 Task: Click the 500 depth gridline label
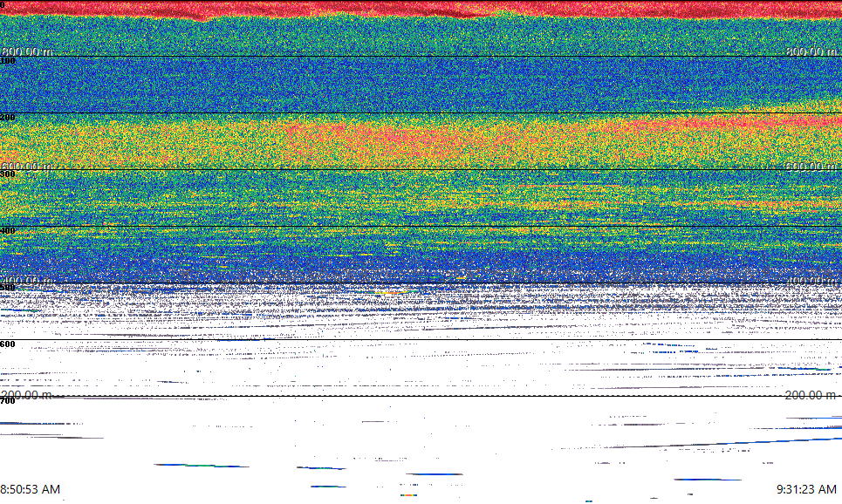[x=8, y=288]
